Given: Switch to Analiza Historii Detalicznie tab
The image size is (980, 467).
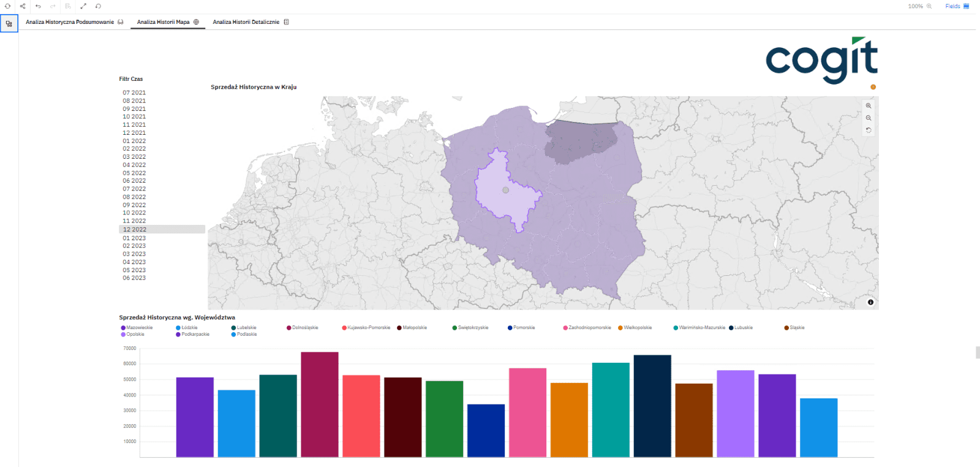Looking at the screenshot, I should coord(246,22).
